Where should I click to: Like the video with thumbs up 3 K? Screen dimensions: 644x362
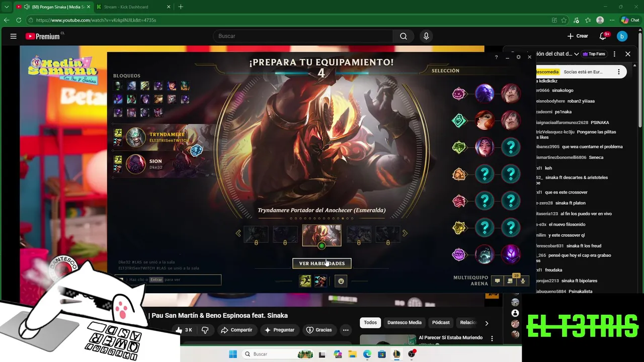[x=184, y=330]
